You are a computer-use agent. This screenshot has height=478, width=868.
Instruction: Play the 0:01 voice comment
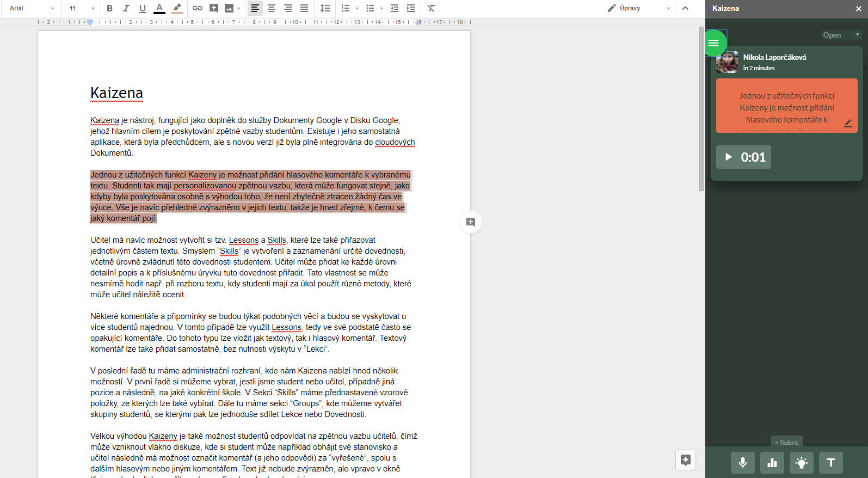(x=729, y=157)
